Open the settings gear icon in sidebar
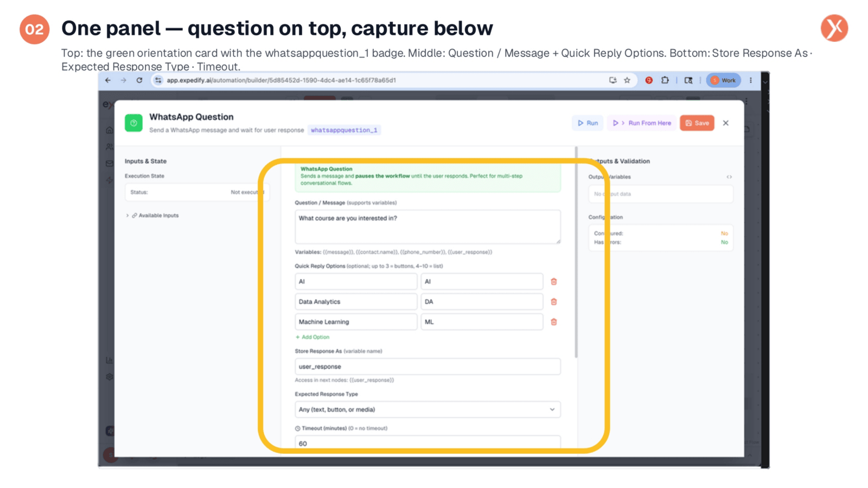Image resolution: width=868 pixels, height=488 pixels. click(110, 377)
